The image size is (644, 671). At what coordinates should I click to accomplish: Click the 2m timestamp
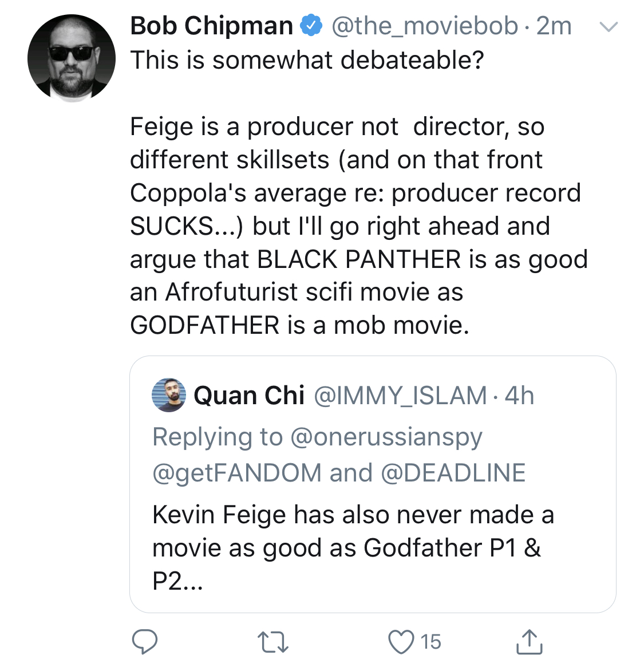554,26
